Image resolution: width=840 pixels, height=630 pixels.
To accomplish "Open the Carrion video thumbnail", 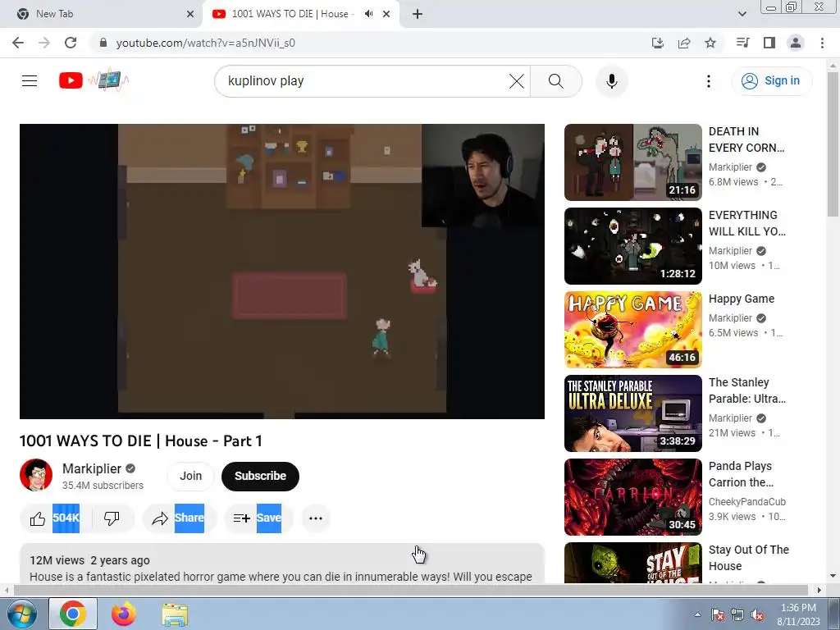I will [x=632, y=496].
